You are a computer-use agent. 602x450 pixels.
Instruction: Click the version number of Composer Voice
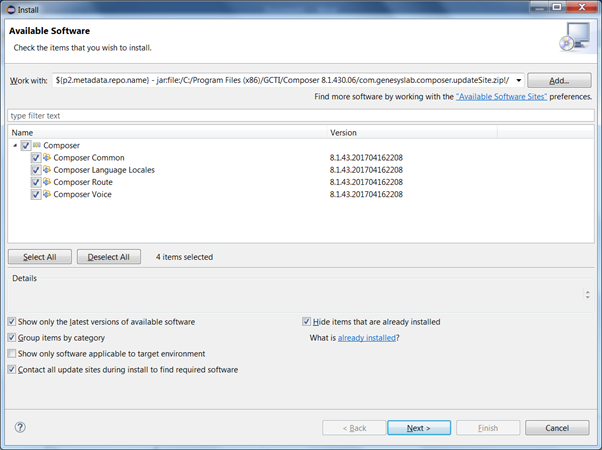pyautogui.click(x=366, y=194)
